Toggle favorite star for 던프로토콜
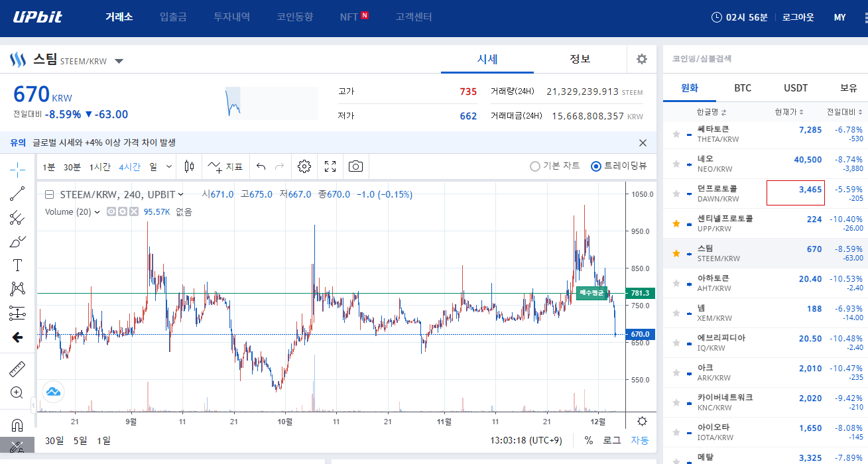Viewport: 868px width, 464px height. click(x=676, y=194)
